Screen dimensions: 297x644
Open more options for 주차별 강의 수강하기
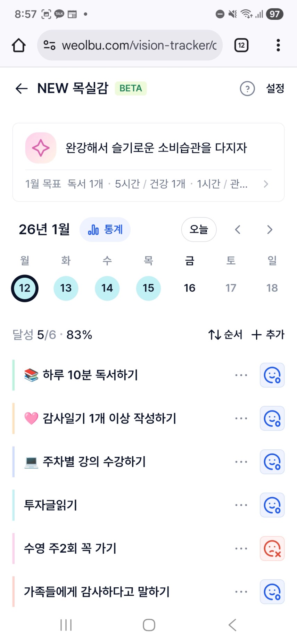(x=241, y=462)
